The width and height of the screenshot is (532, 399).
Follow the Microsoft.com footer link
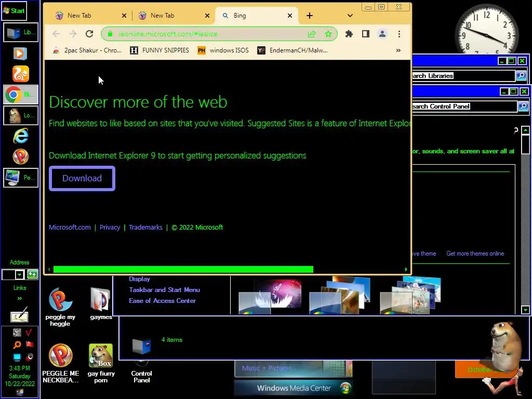click(x=70, y=228)
